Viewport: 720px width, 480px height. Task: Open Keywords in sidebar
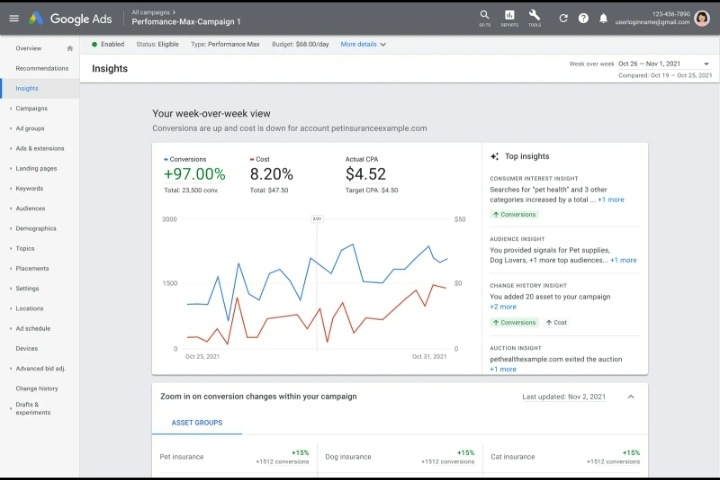tap(29, 188)
